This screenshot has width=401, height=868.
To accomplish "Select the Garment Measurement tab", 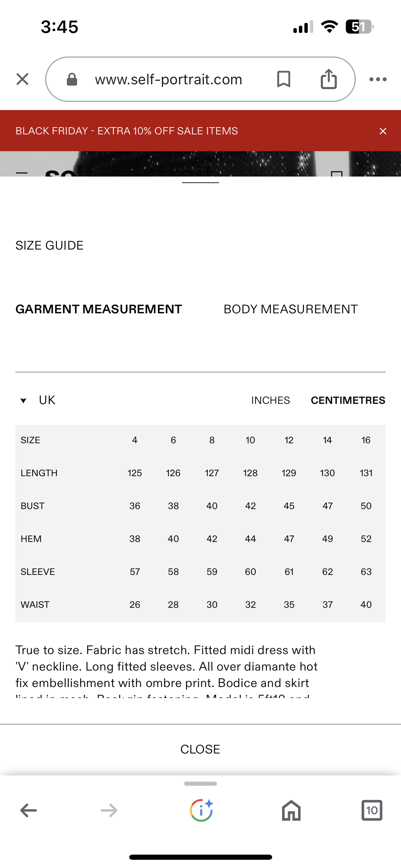I will pyautogui.click(x=99, y=309).
